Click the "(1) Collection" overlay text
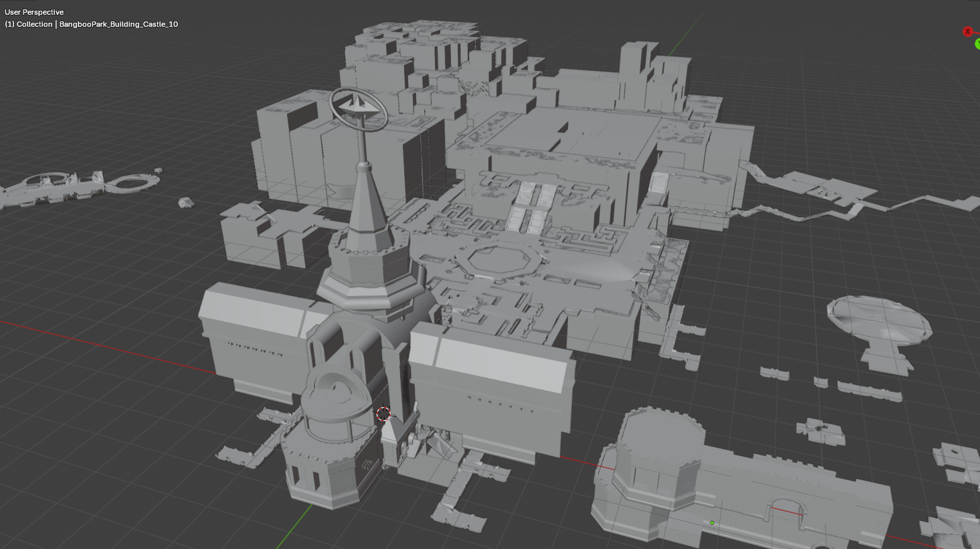980x549 pixels. pos(29,24)
